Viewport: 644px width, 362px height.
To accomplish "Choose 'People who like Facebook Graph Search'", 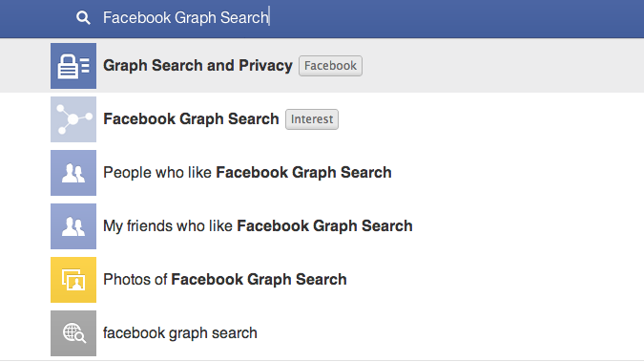I will coord(247,172).
